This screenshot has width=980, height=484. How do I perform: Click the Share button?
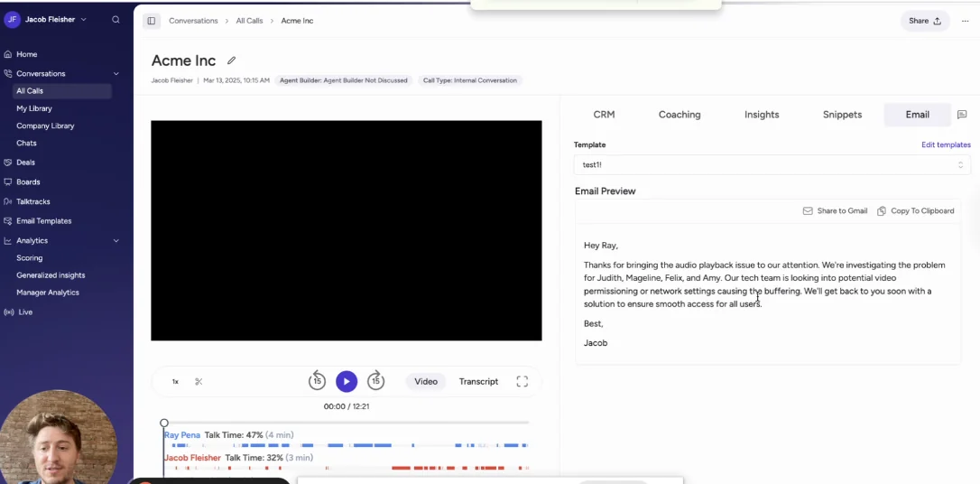coord(925,21)
